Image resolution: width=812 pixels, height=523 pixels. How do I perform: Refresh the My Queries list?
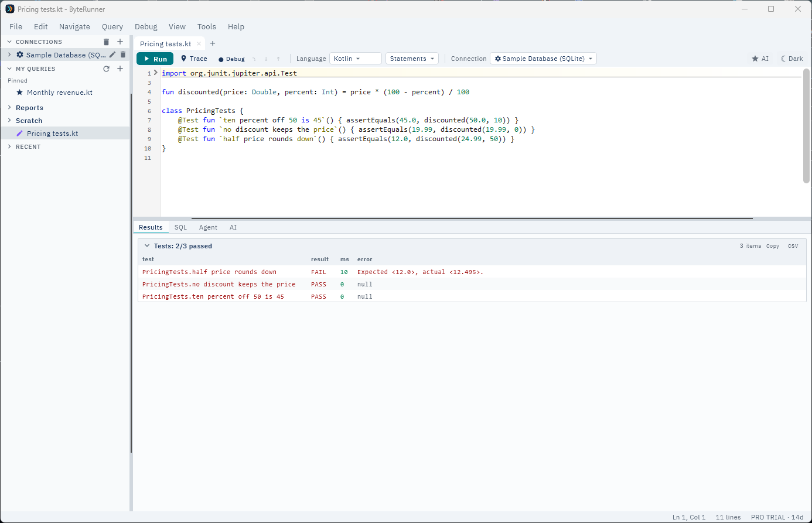pos(106,69)
